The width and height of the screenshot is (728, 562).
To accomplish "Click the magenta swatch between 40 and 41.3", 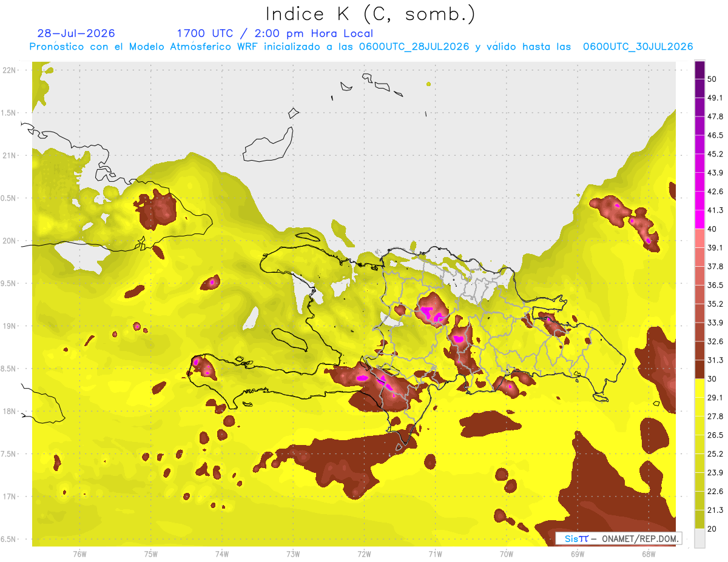I will click(699, 219).
